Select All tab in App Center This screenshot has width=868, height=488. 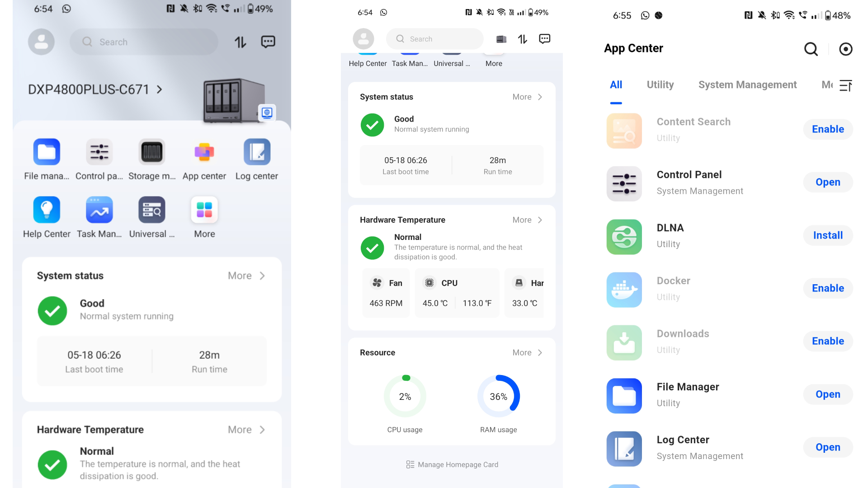point(616,84)
